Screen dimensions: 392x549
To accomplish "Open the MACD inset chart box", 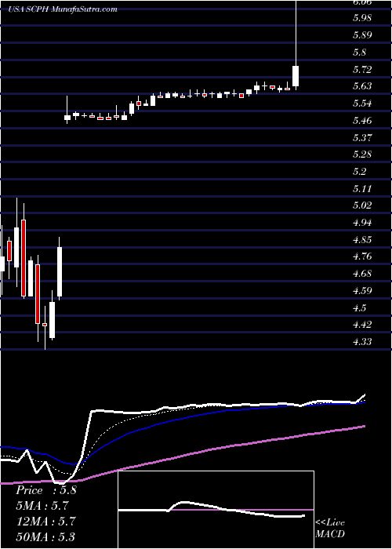I will (x=216, y=510).
